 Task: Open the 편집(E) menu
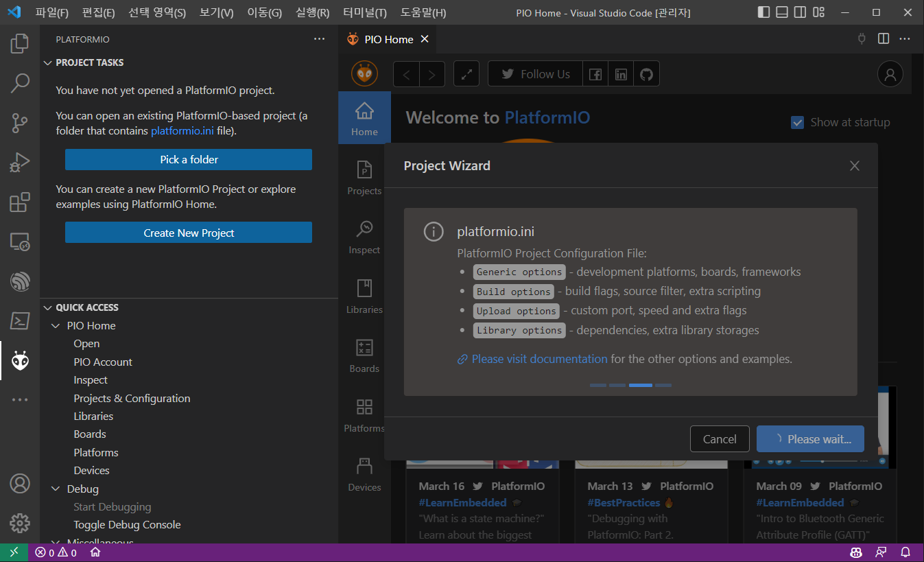[x=99, y=12]
